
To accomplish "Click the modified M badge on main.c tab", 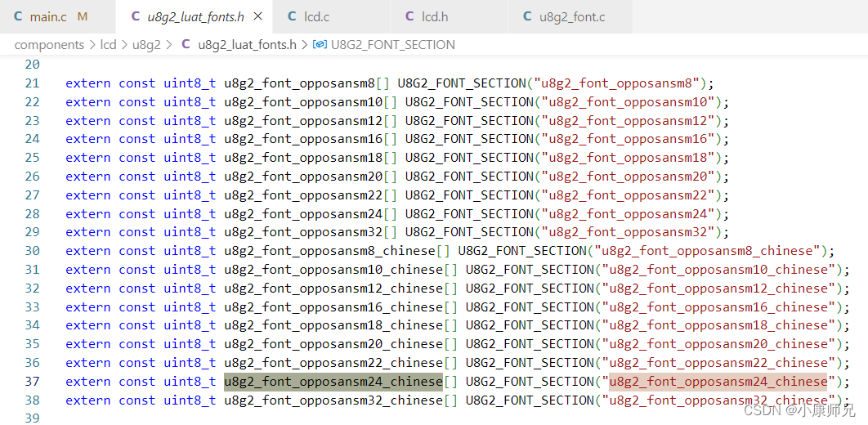I will tap(83, 16).
